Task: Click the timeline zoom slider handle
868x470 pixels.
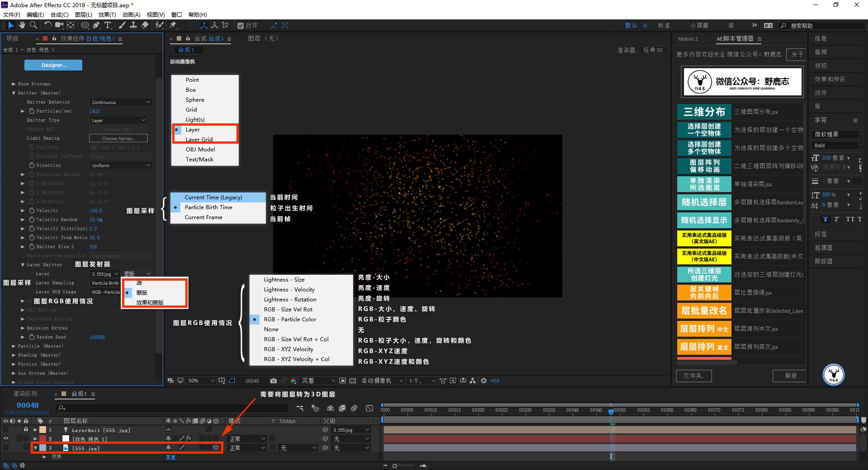Action: [x=395, y=465]
